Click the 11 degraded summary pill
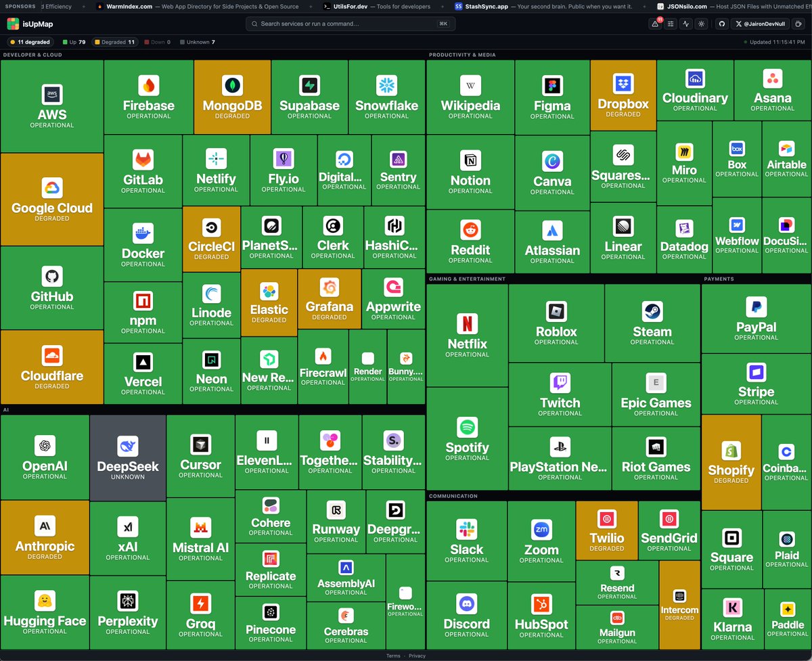Image resolution: width=812 pixels, height=661 pixels. pos(30,42)
